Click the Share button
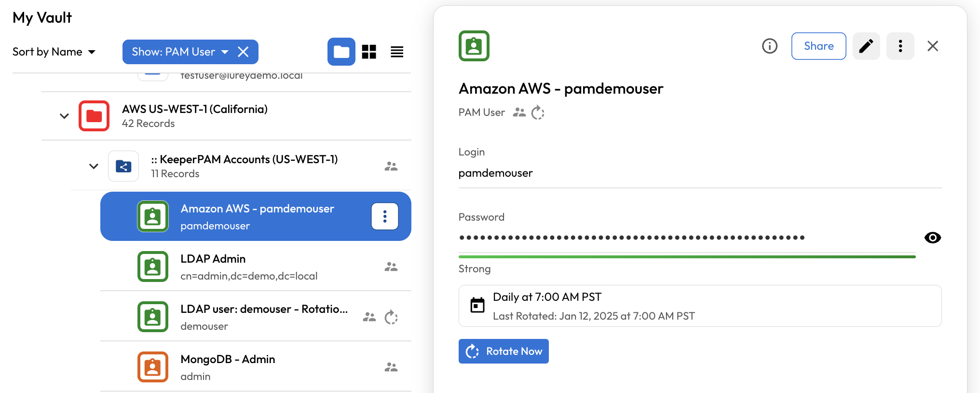Screen dimensions: 980x393 click(818, 46)
